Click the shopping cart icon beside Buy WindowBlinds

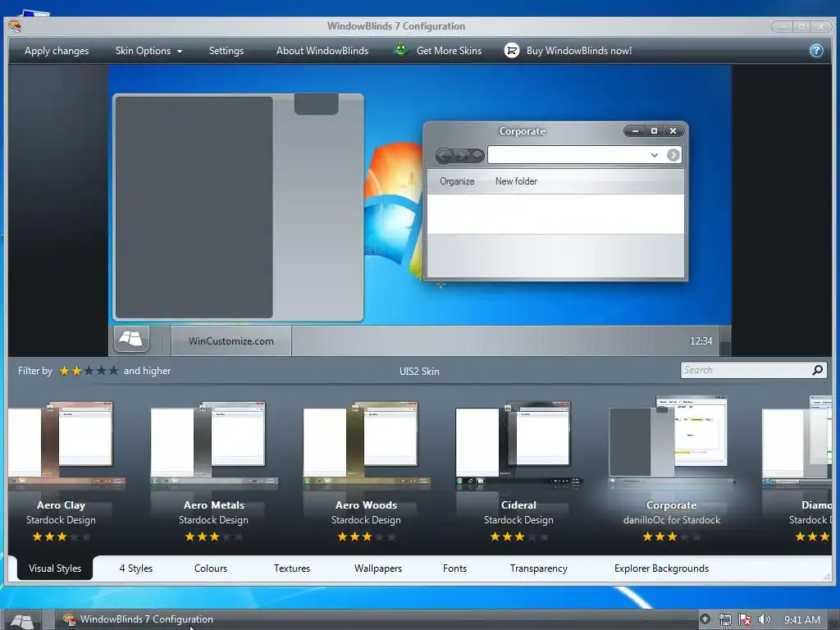tap(512, 50)
